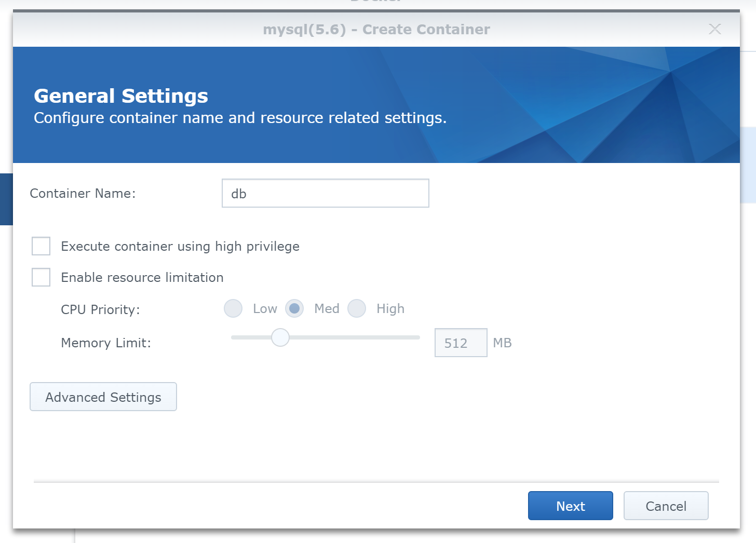Click the 'High' priority label text

click(x=390, y=309)
